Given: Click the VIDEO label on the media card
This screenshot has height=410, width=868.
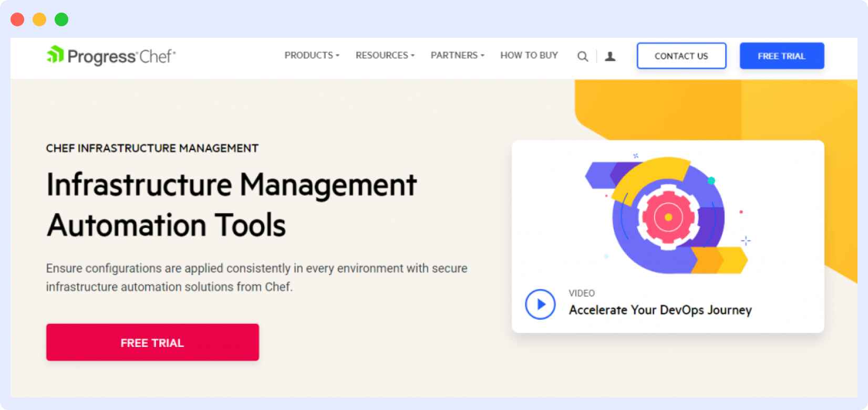Looking at the screenshot, I should pyautogui.click(x=582, y=293).
